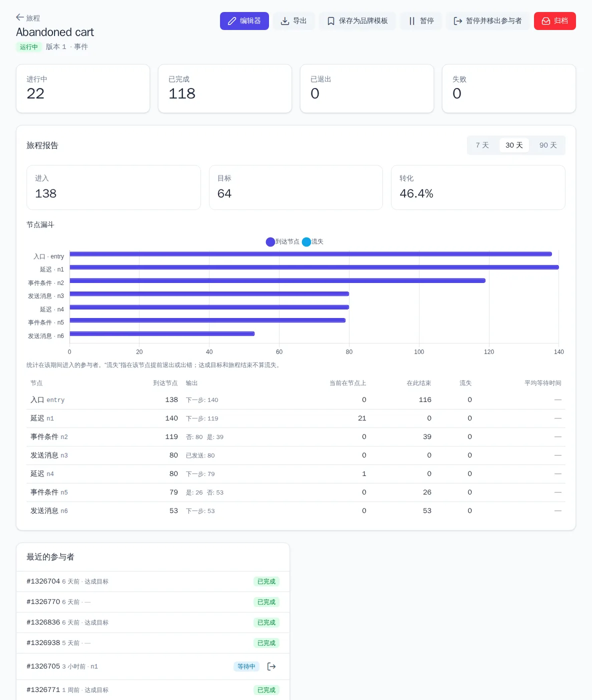Viewport: 592px width, 700px height.
Task: Open participant #1326770 row
Action: [x=153, y=602]
